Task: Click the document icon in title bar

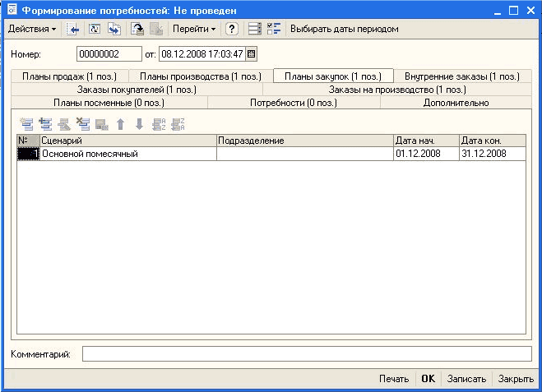Action: pos(12,10)
